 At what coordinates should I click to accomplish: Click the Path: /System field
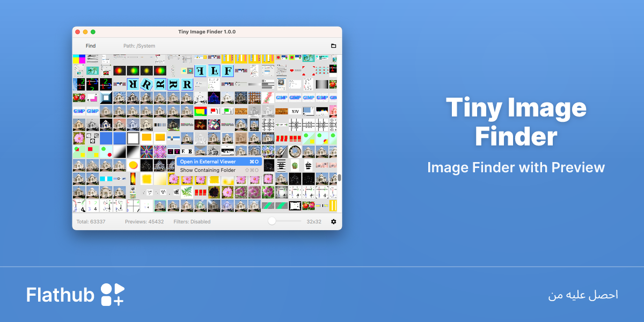[139, 46]
